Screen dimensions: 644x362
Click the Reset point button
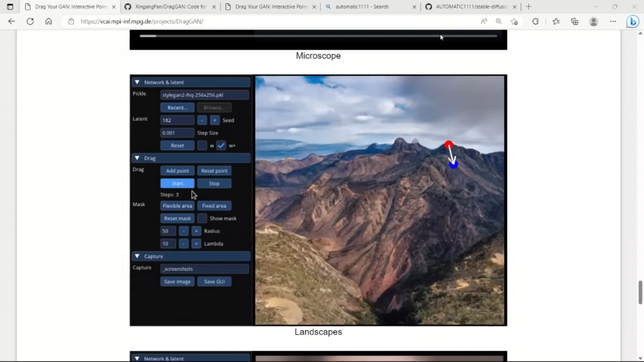(214, 171)
